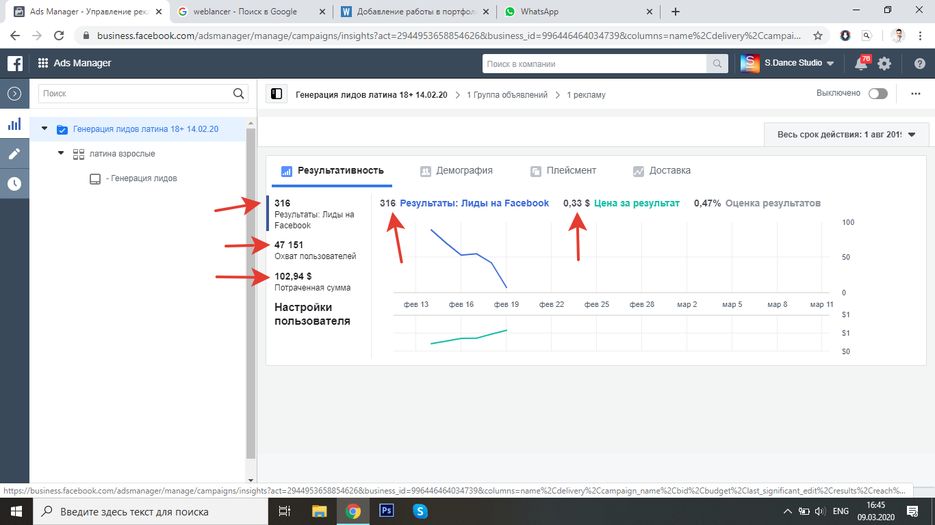Click the campaign name breadcrumb Генерация лидов
This screenshot has width=935, height=525.
[371, 95]
